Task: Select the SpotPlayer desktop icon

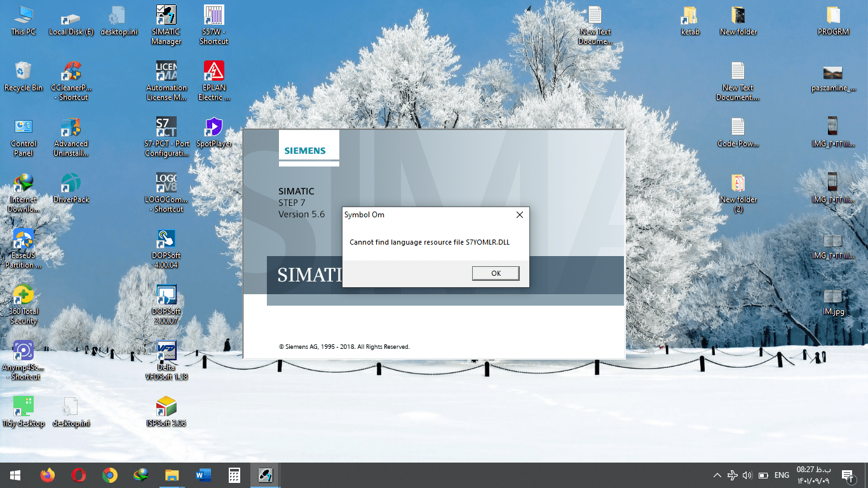Action: 214,132
